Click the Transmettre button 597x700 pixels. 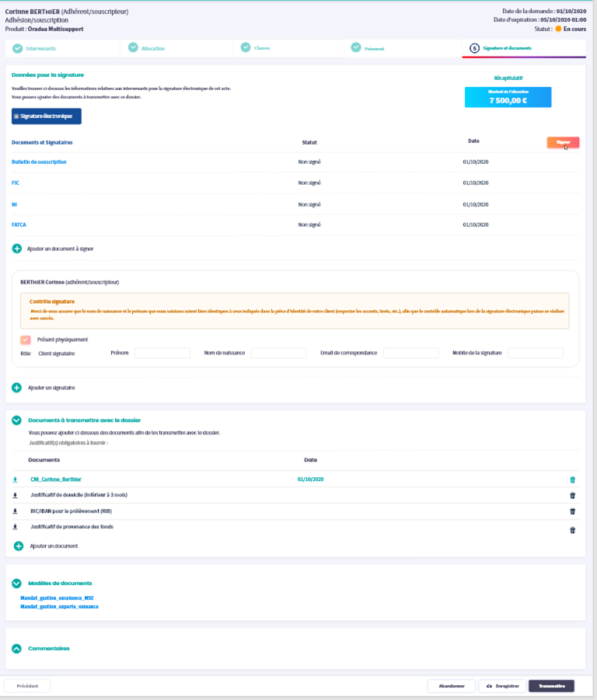pyautogui.click(x=551, y=686)
